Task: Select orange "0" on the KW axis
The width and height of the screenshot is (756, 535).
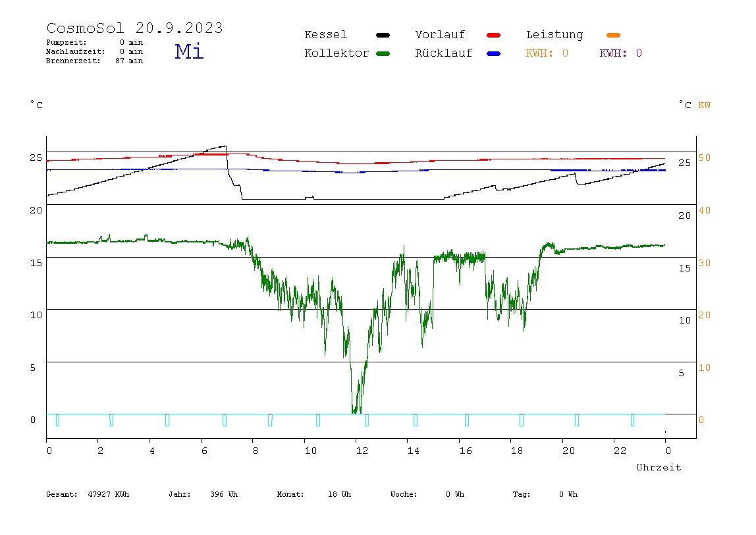Action: click(701, 420)
